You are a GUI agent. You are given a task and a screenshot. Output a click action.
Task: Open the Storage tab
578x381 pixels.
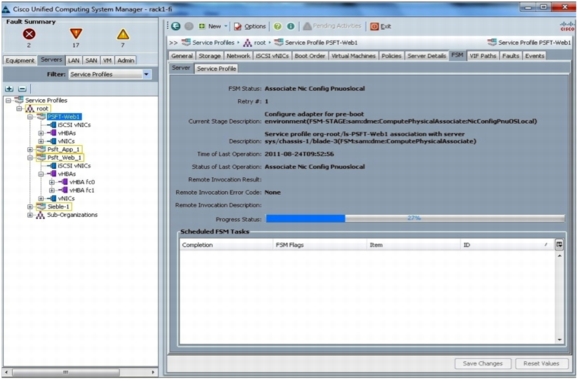click(209, 56)
